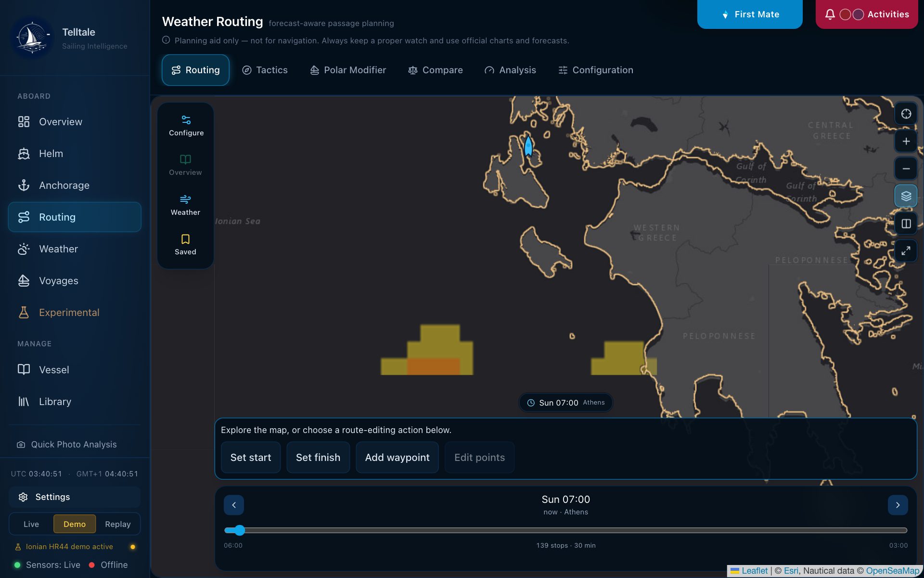Open Voyages in the sidebar
Viewport: 924px width, 578px height.
click(x=75, y=281)
